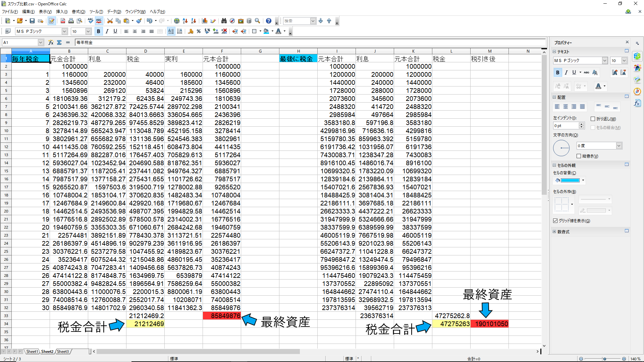This screenshot has width=644, height=362.
Task: Uncheck グリッド線を表示 gridlines checkbox
Action: coord(555,221)
